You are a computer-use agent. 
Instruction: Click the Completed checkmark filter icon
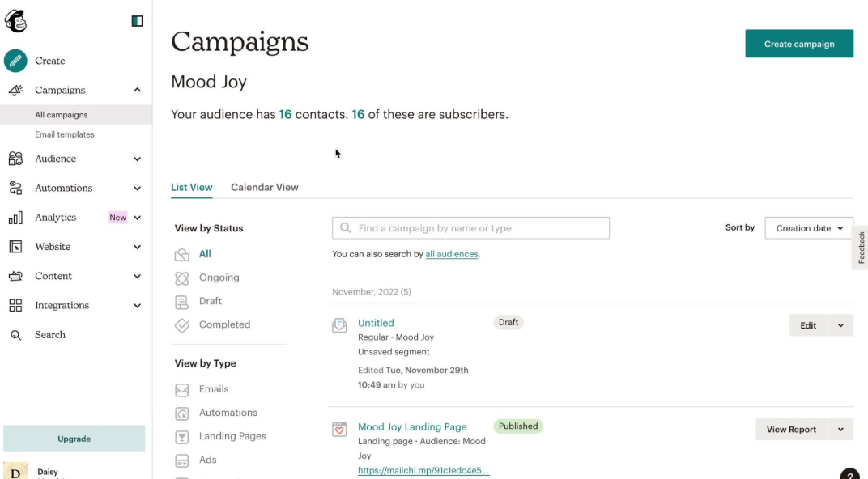181,324
